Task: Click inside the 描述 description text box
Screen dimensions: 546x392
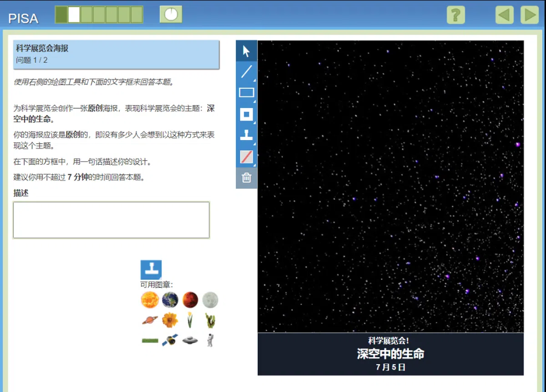Action: coord(111,220)
